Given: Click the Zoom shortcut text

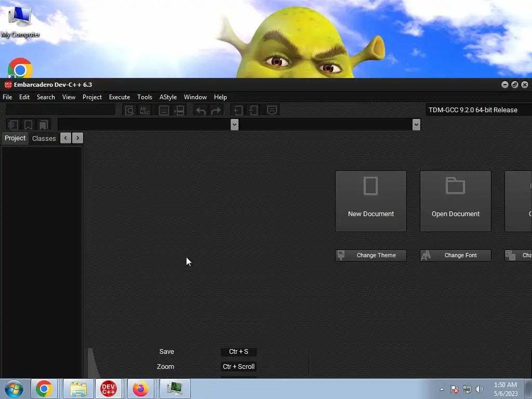Looking at the screenshot, I should 165,367.
